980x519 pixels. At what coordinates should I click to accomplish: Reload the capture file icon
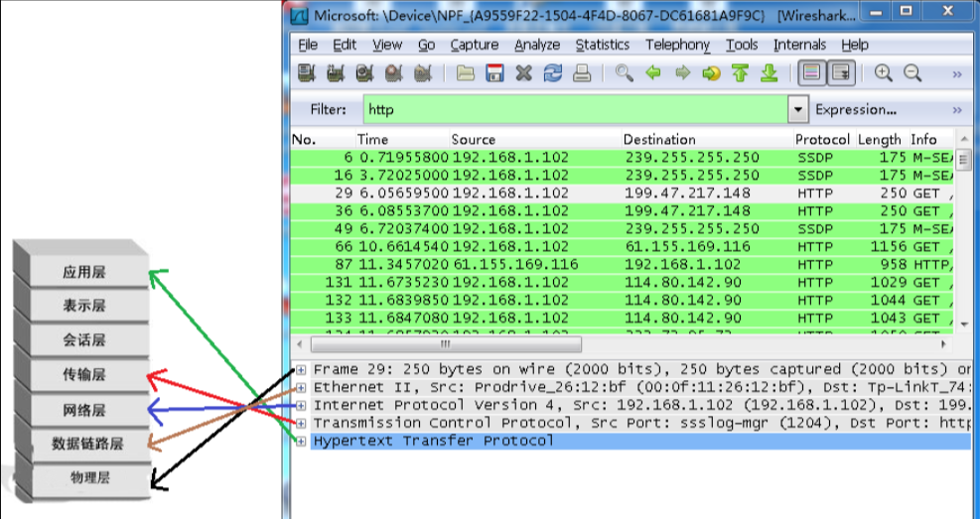552,73
